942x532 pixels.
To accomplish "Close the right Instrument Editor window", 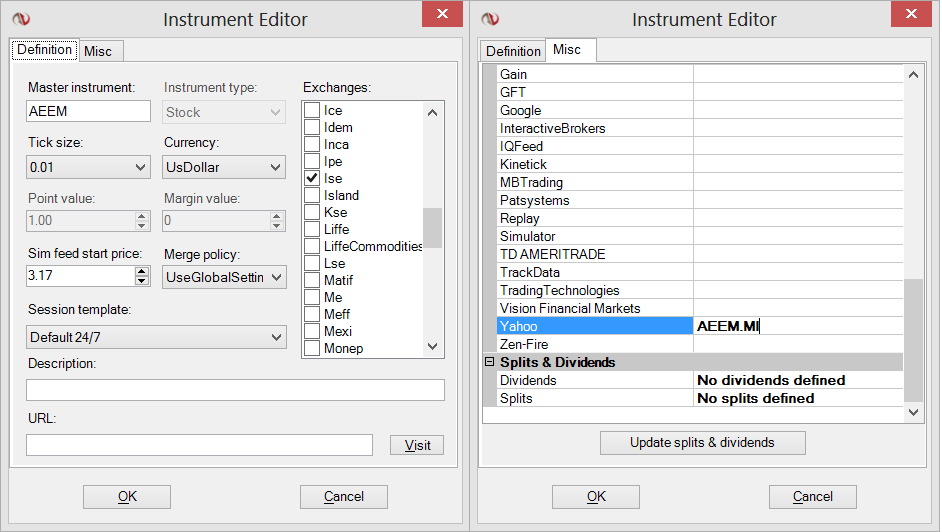I will pyautogui.click(x=910, y=17).
